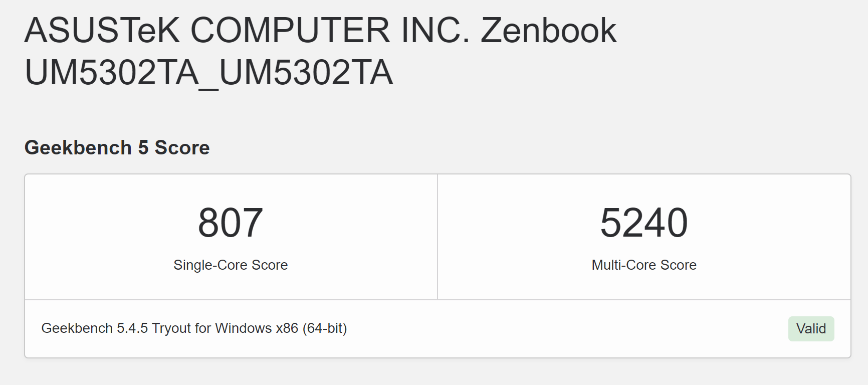Click the Geekbench 5.4.5 version text
This screenshot has height=385, width=868.
coord(95,328)
